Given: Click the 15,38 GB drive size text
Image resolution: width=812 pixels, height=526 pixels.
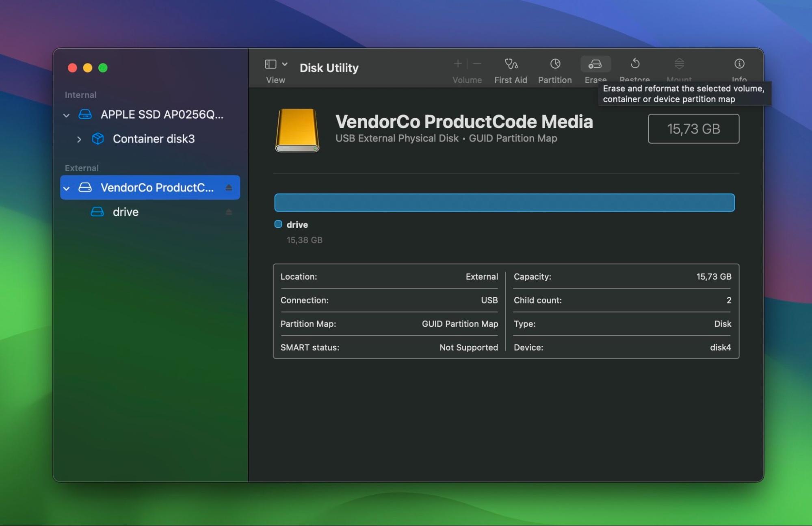Looking at the screenshot, I should [305, 240].
